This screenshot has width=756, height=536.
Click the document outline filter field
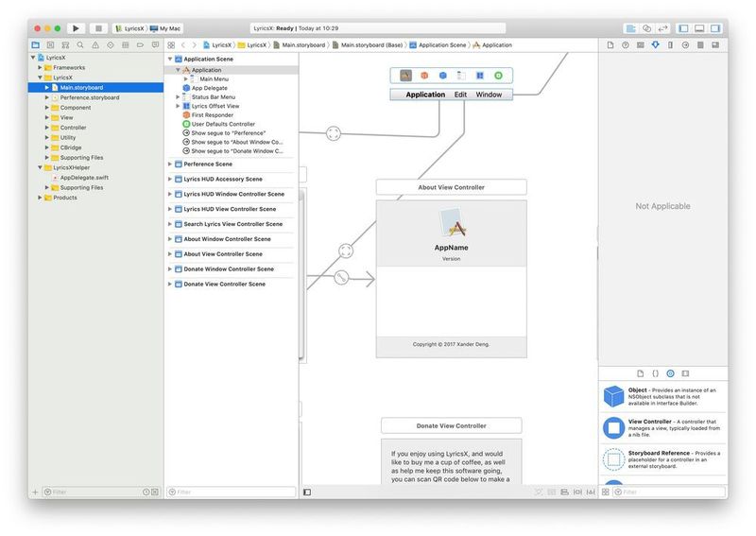pyautogui.click(x=231, y=493)
